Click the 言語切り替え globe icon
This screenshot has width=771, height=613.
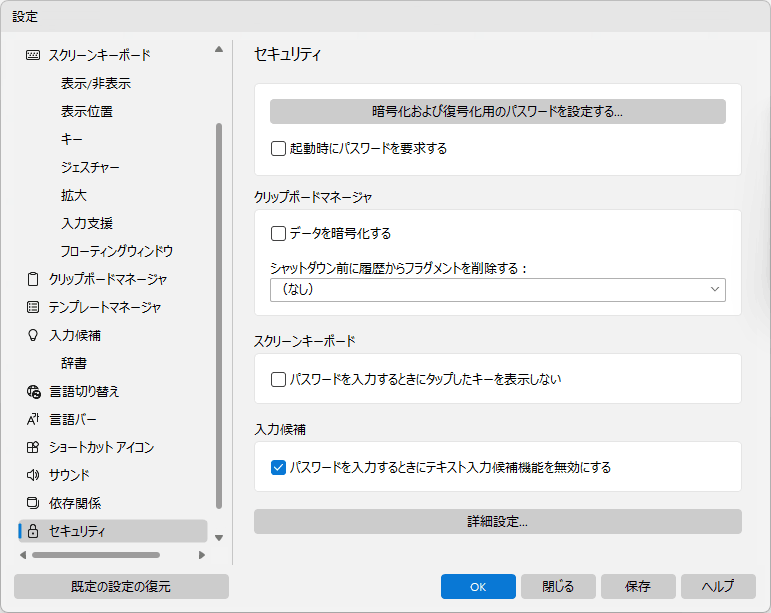[33, 391]
